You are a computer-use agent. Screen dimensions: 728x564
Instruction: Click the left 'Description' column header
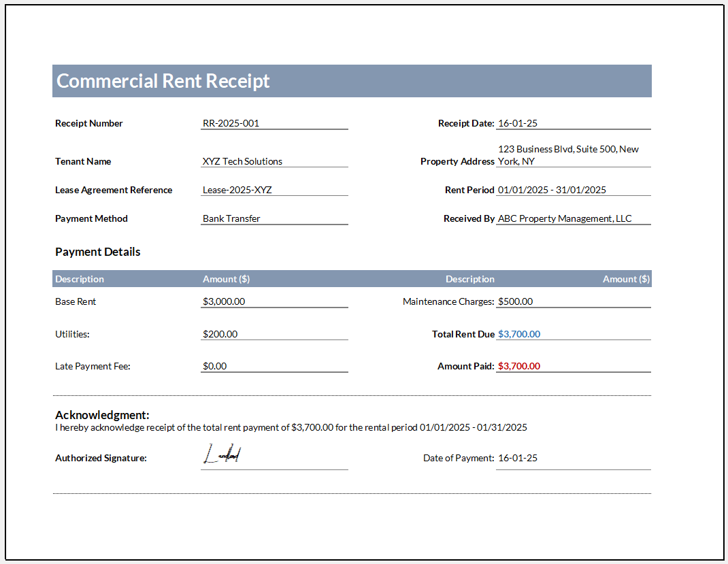point(80,279)
